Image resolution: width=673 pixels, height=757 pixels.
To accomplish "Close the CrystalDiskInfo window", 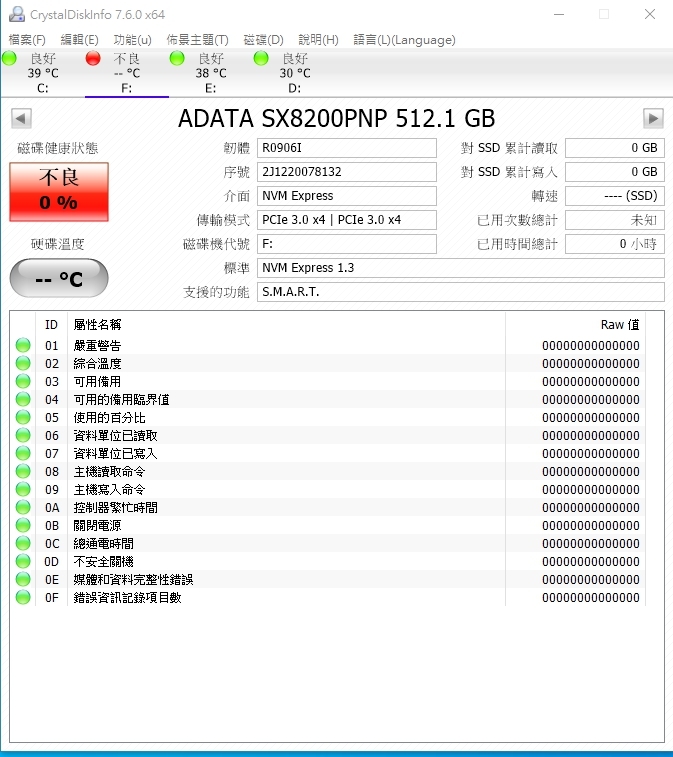I will [x=650, y=14].
